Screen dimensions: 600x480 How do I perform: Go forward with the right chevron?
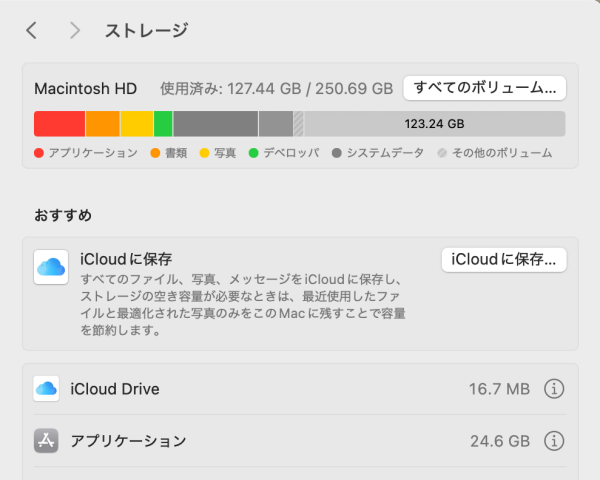75,31
